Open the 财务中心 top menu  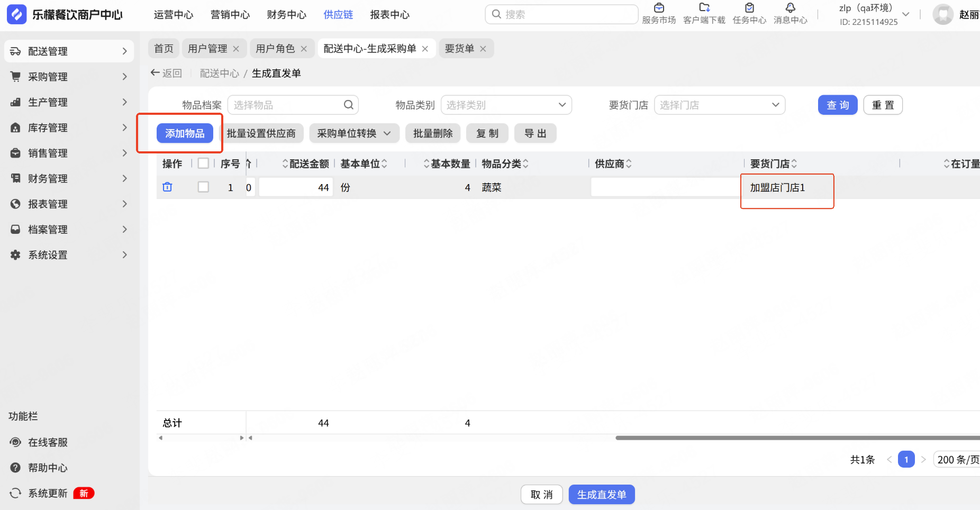(286, 15)
